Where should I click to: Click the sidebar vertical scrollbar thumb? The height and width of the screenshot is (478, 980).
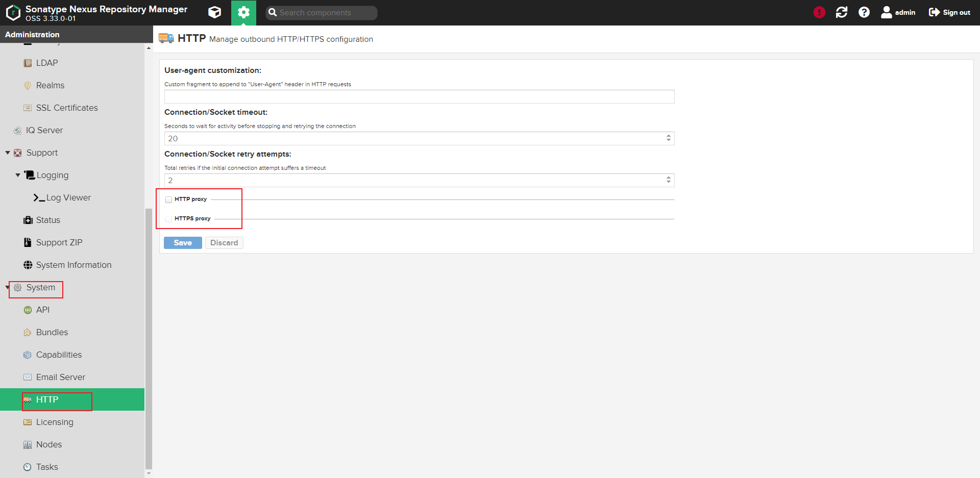[x=149, y=338]
